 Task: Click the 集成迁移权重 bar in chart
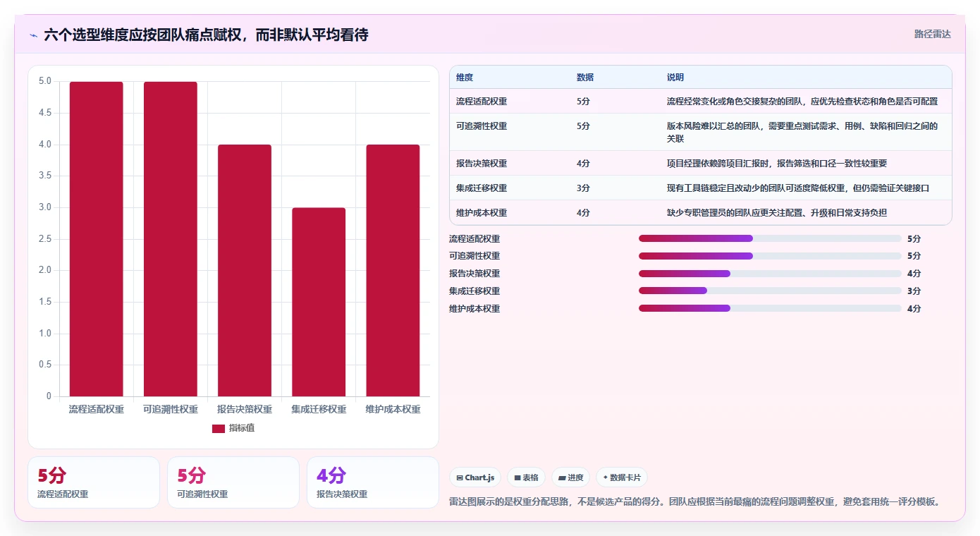pyautogui.click(x=319, y=302)
